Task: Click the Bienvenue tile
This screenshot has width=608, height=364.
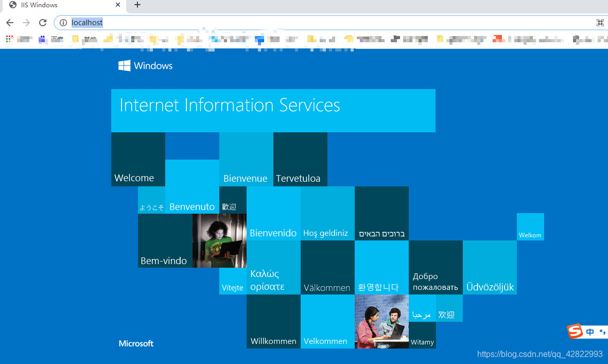Action: pyautogui.click(x=246, y=159)
